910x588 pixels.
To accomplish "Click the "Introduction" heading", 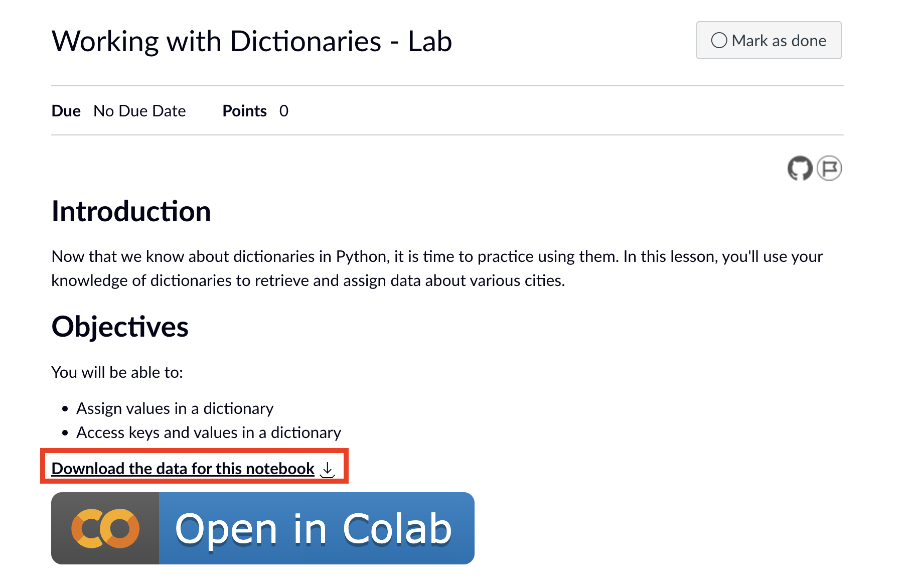I will (131, 211).
